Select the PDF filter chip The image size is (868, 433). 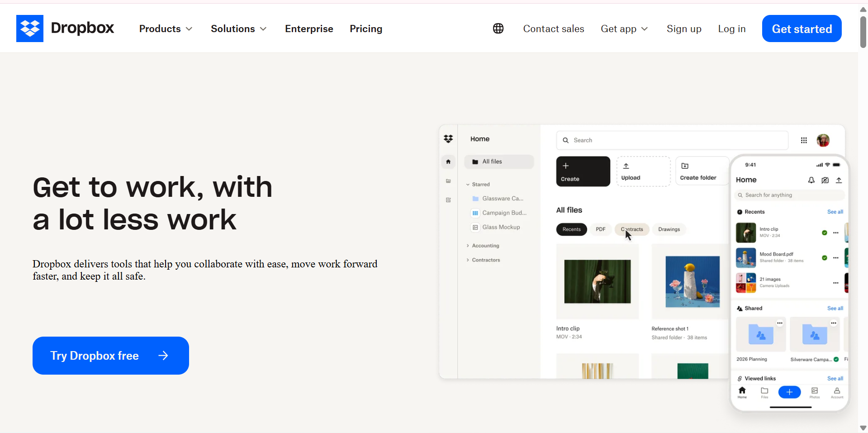pyautogui.click(x=601, y=229)
